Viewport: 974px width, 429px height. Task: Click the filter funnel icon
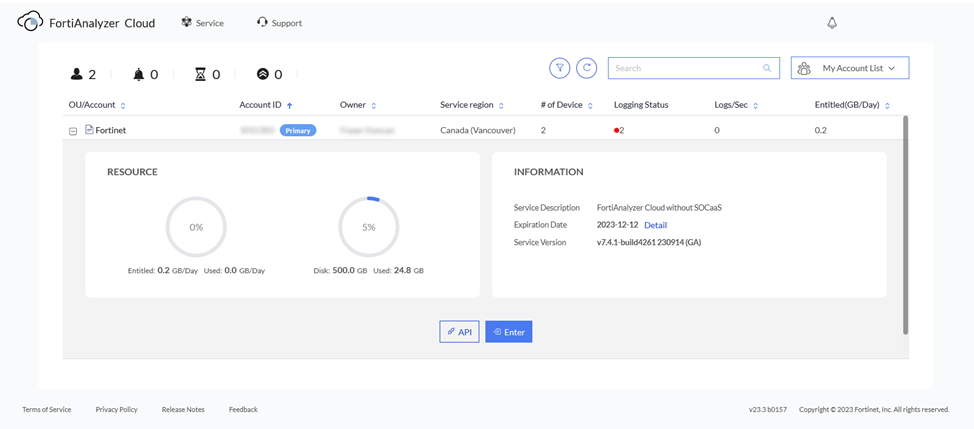[559, 68]
